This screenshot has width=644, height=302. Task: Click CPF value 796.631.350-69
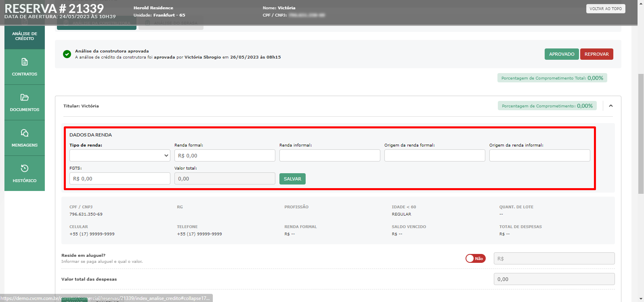(86, 214)
